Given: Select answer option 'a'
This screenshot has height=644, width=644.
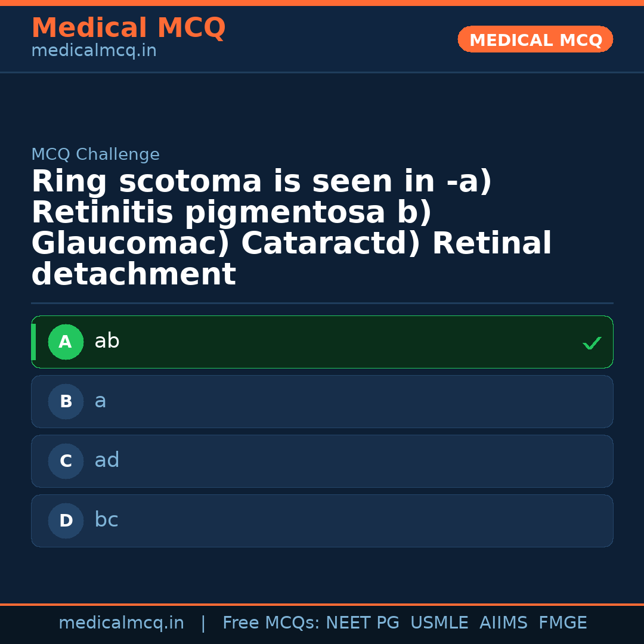Looking at the screenshot, I should coord(322,401).
